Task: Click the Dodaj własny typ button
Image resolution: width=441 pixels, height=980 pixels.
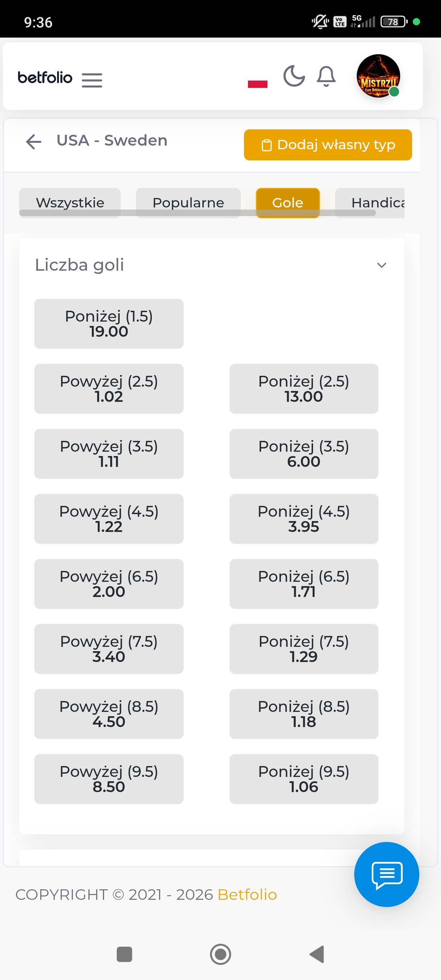Action: tap(327, 145)
